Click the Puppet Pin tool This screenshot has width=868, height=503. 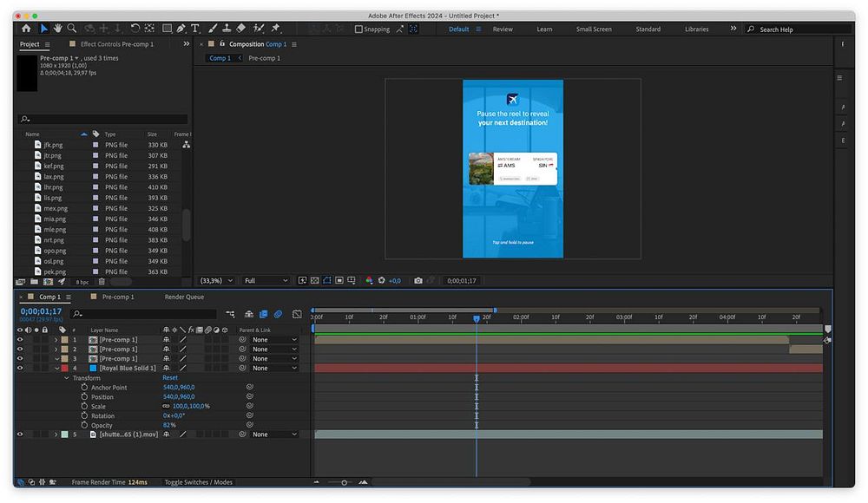click(x=276, y=29)
